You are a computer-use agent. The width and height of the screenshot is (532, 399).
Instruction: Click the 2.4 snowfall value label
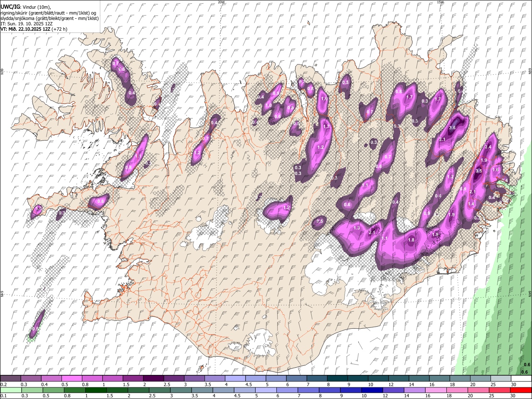(x=488, y=147)
